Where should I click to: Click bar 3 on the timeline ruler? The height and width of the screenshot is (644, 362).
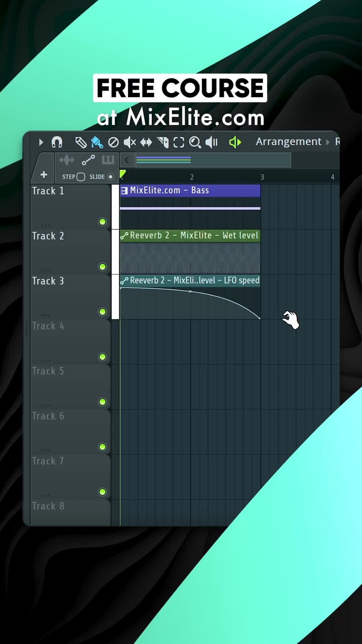click(x=262, y=177)
